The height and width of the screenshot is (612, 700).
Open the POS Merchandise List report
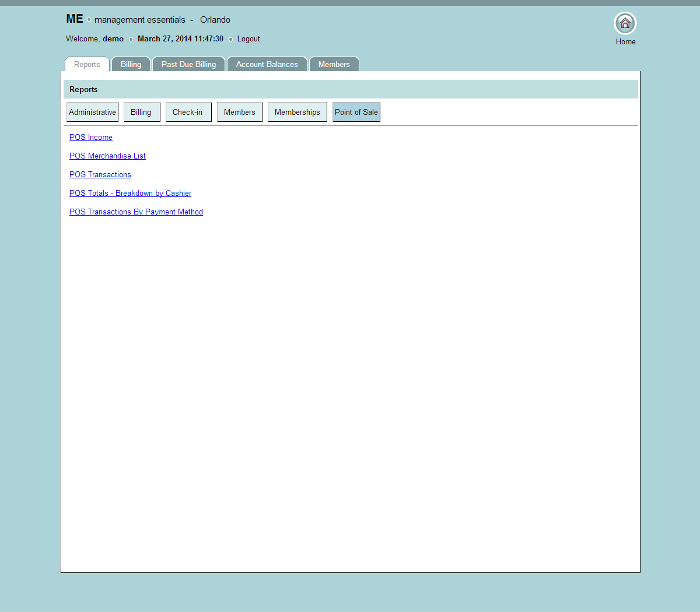(107, 156)
